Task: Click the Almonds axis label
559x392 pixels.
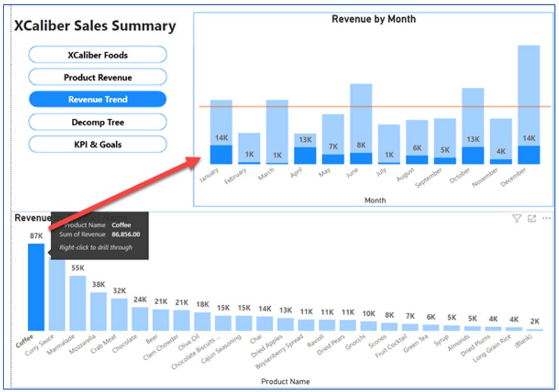Action: pos(459,343)
